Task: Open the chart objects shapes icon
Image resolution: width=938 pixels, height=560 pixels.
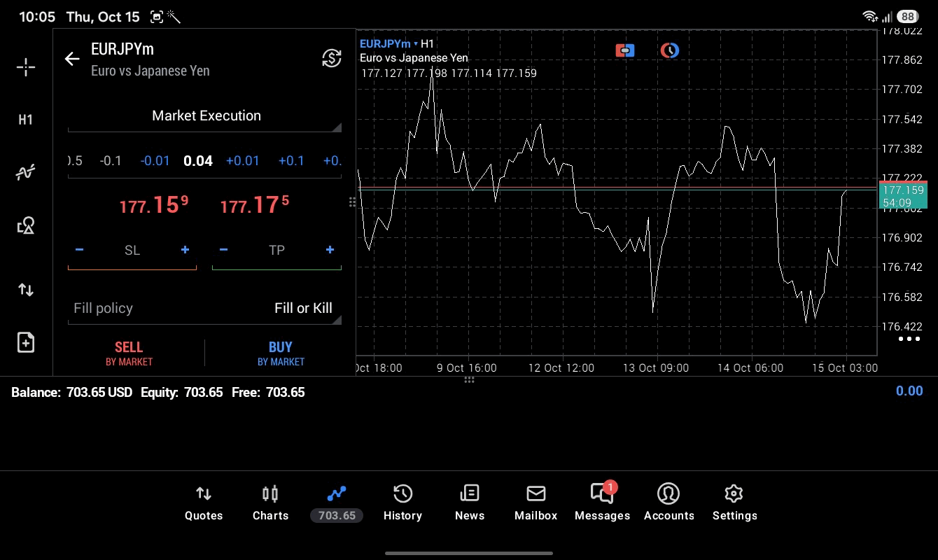Action: point(26,225)
